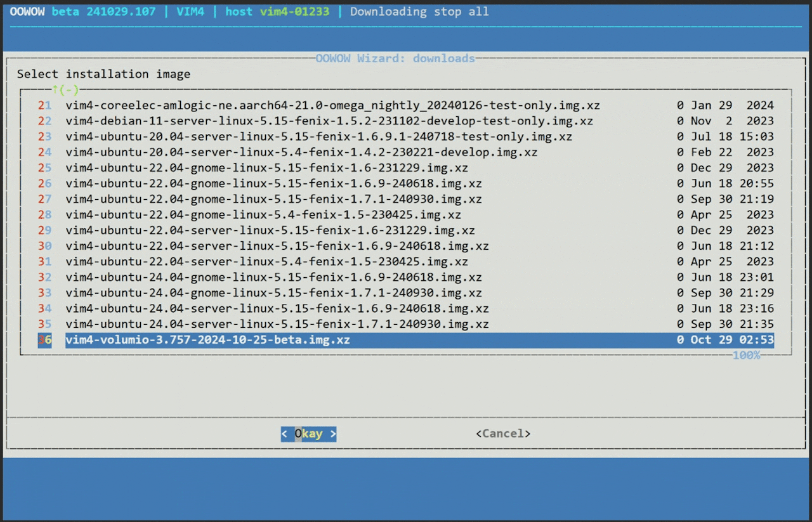Screen dimensions: 812x522
Task: Click the date 'Nov 2 2023'
Action: coord(732,121)
